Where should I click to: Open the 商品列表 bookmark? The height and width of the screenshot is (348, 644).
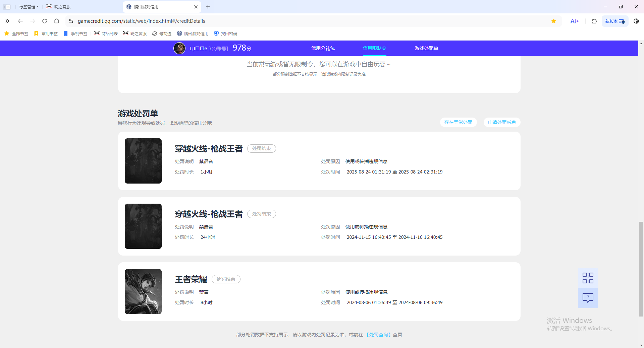[106, 33]
